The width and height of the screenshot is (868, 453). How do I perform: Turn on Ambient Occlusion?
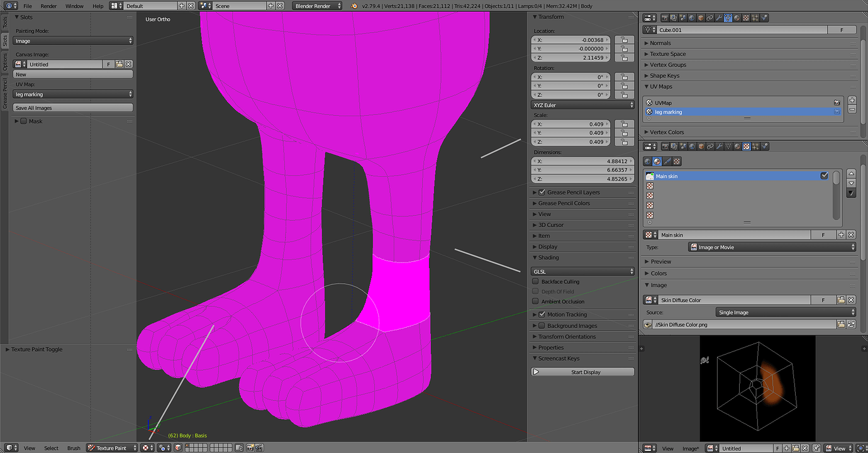pyautogui.click(x=536, y=301)
